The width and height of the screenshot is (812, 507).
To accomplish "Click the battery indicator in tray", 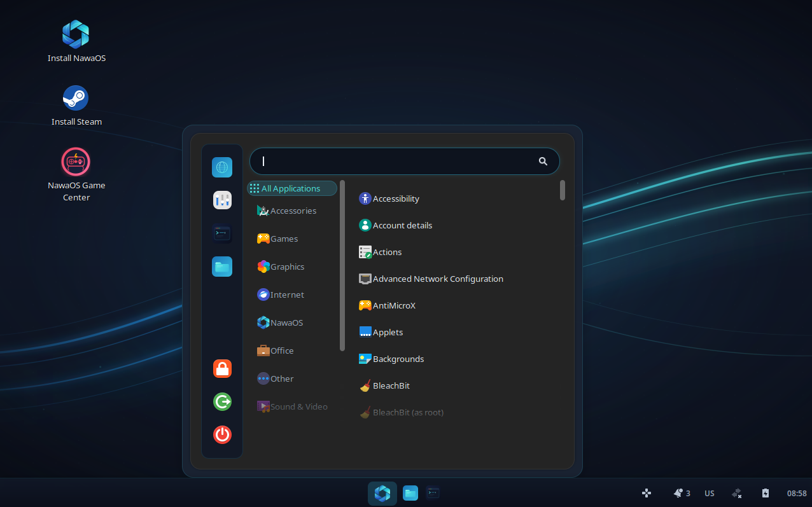I will [x=766, y=493].
